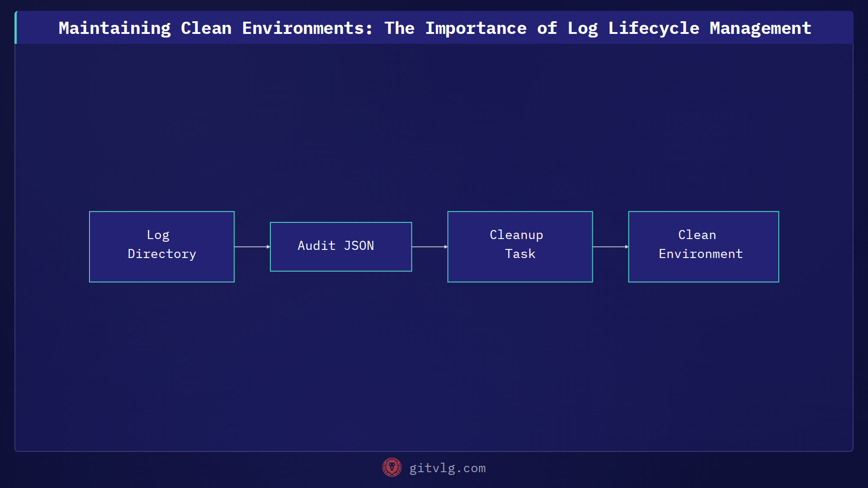Select the Audit JSON node
Screen dimensions: 868x488
pos(341,247)
